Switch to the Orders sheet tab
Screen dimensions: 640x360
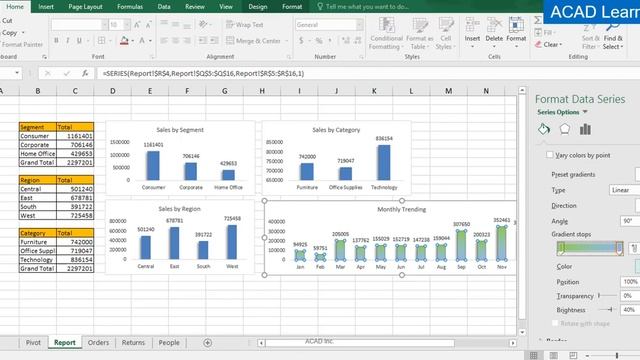tap(98, 343)
